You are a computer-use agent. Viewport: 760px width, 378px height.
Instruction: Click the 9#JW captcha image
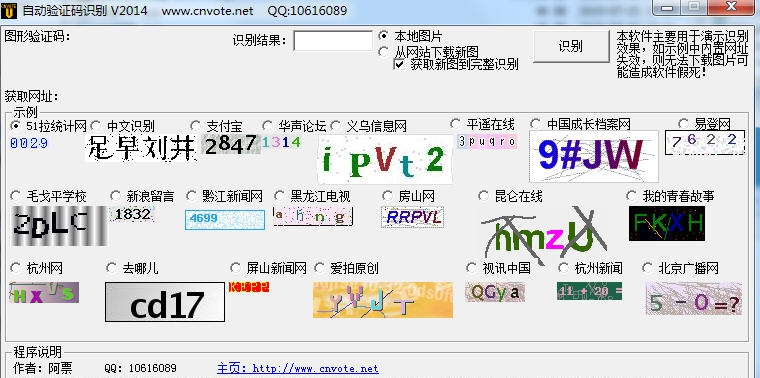click(594, 156)
